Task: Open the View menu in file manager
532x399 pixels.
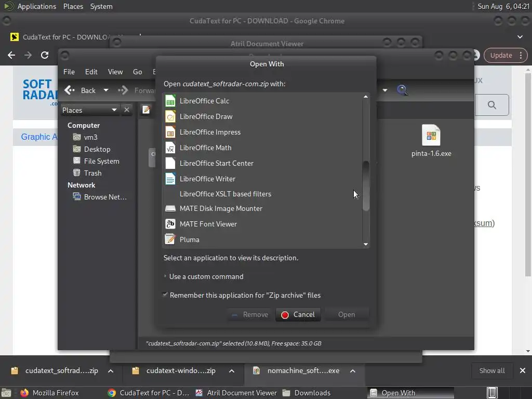Action: [115, 72]
